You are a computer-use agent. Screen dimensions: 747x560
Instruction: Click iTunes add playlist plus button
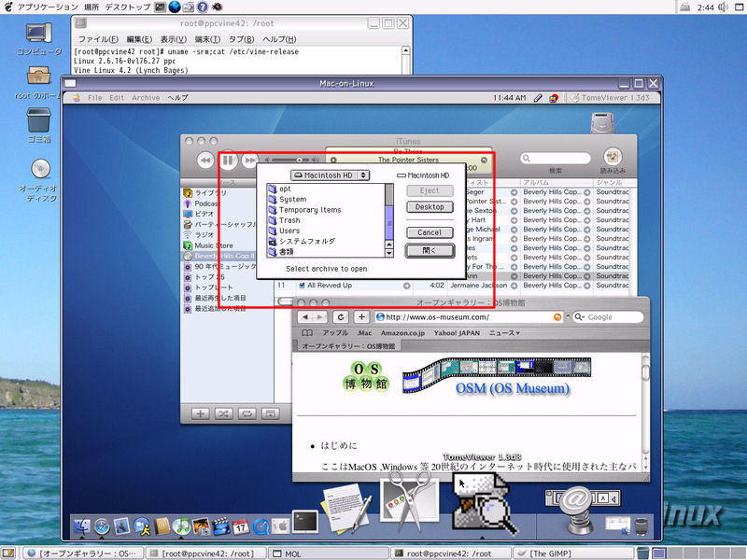[200, 413]
